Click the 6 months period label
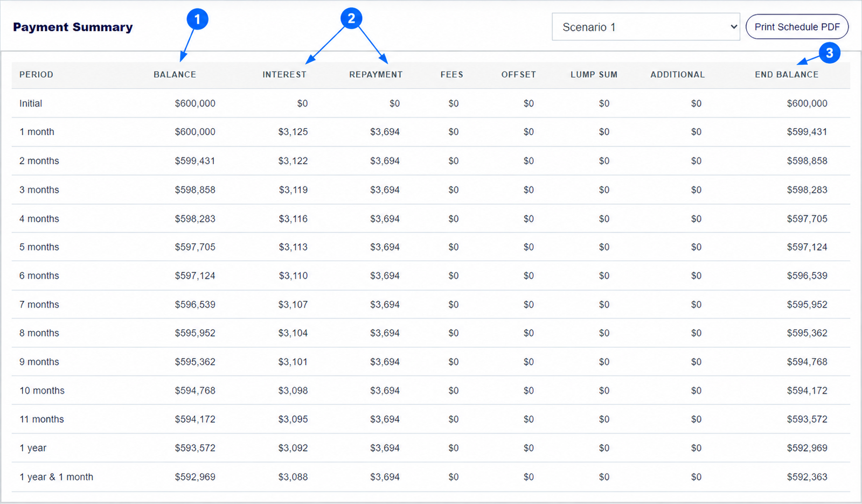Screen dimensions: 862x504 click(39, 276)
